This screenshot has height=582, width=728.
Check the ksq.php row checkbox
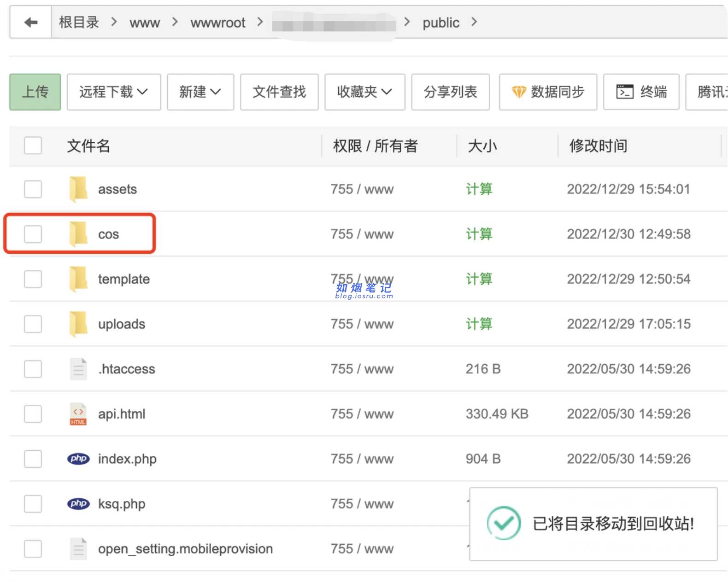pyautogui.click(x=33, y=504)
